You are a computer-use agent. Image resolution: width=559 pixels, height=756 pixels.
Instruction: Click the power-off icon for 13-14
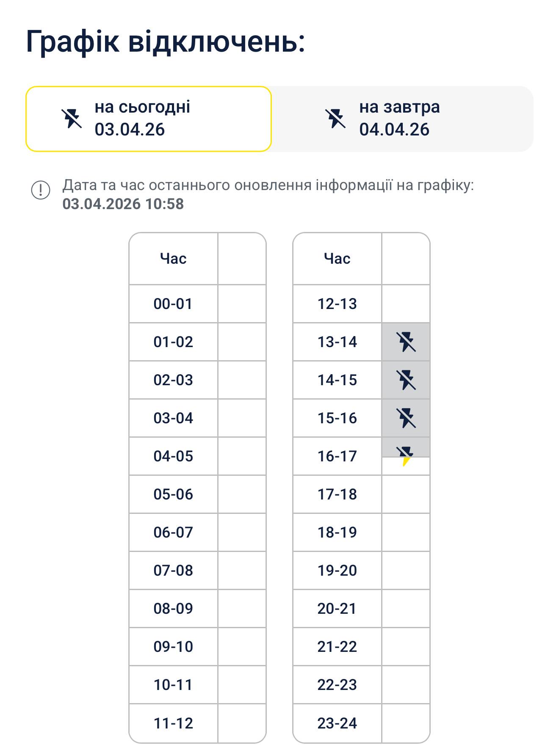click(x=406, y=342)
